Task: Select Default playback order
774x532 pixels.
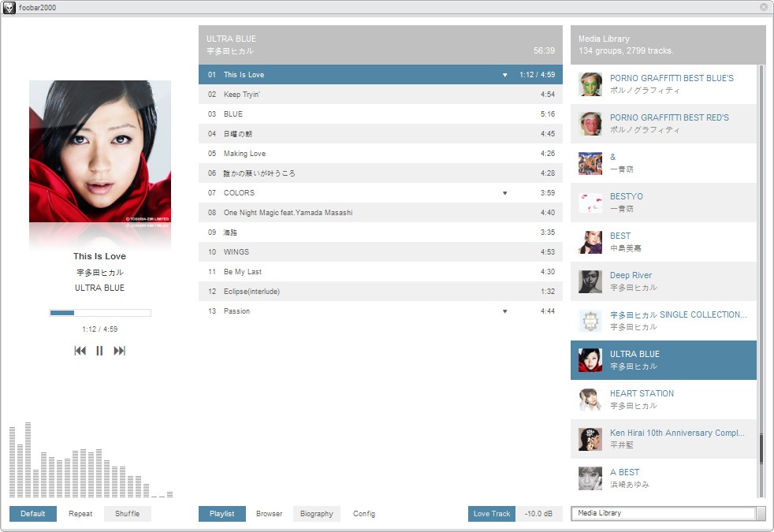Action: [x=32, y=514]
